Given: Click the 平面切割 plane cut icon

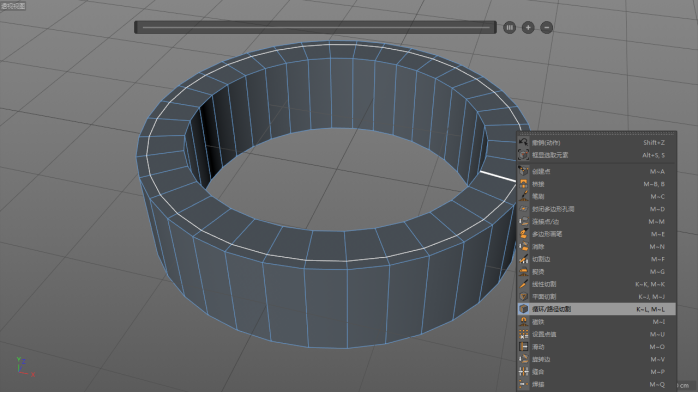Looking at the screenshot, I should (524, 296).
